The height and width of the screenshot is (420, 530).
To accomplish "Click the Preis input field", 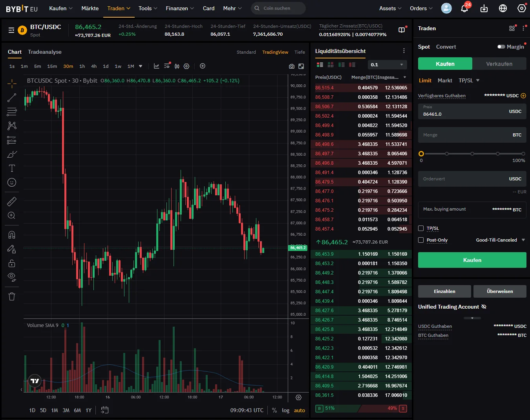I will (x=472, y=111).
